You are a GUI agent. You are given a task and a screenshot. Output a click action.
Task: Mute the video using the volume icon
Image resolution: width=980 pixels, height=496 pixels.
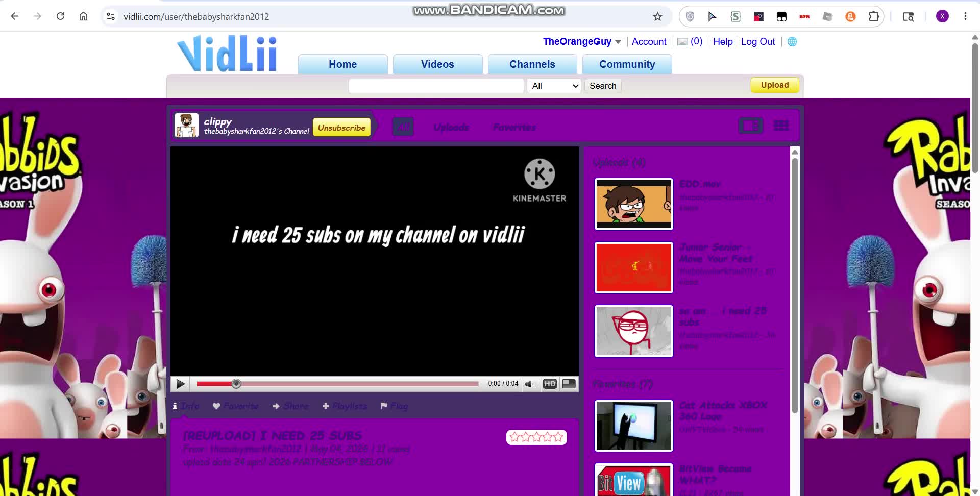coord(530,384)
